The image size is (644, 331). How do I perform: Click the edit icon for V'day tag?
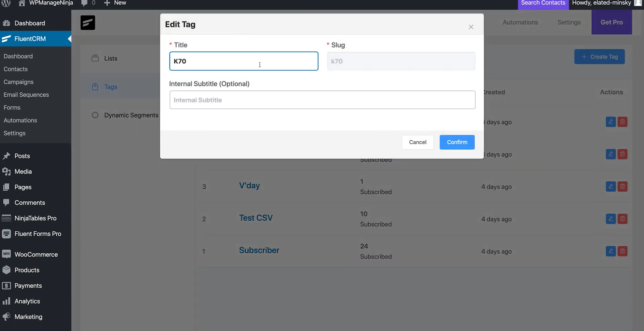(x=610, y=187)
